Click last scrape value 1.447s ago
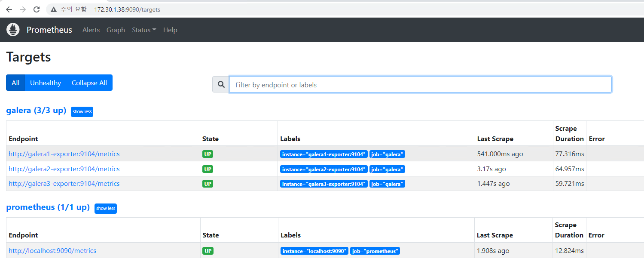The height and width of the screenshot is (262, 644). [x=493, y=184]
